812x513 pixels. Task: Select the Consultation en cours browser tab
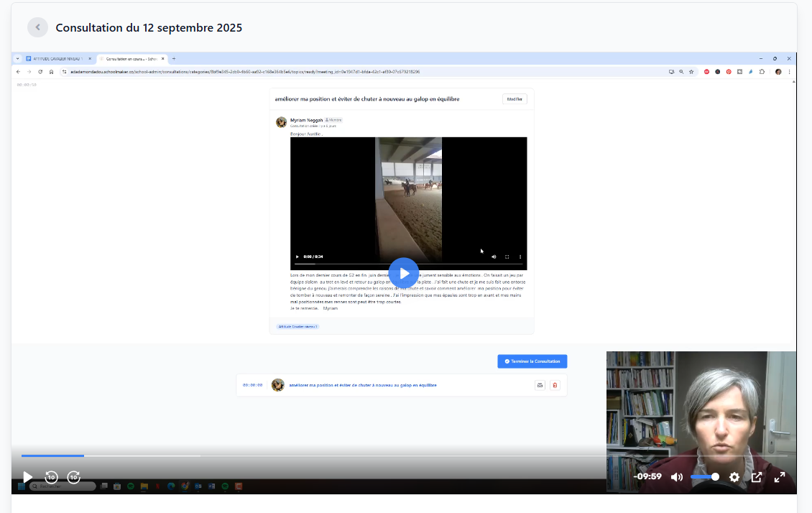129,58
